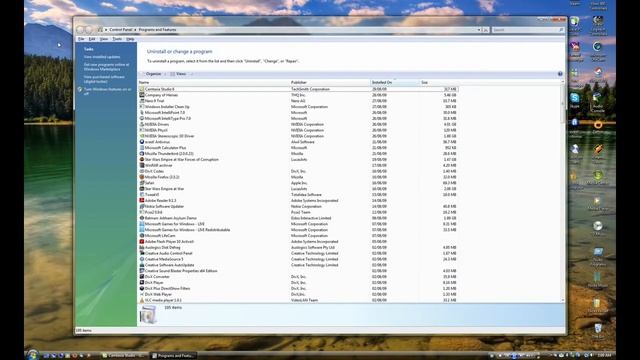Select the Creative Software AutoUpdate row

[x=298, y=265]
